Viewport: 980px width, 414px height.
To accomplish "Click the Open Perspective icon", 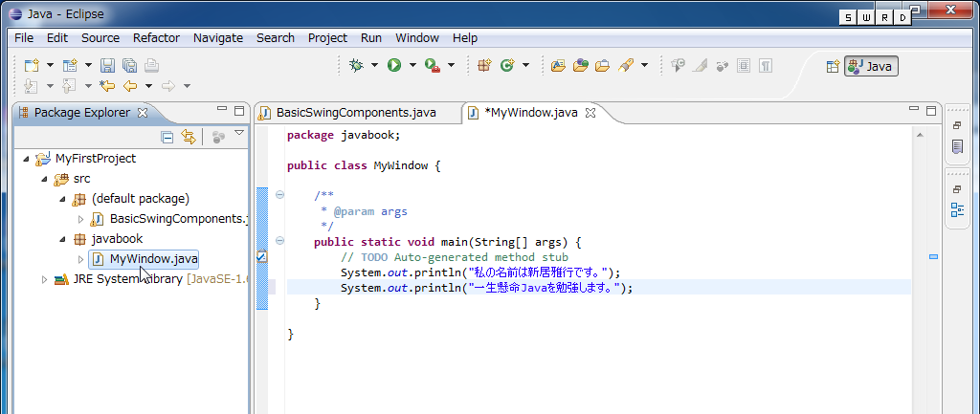I will [832, 66].
